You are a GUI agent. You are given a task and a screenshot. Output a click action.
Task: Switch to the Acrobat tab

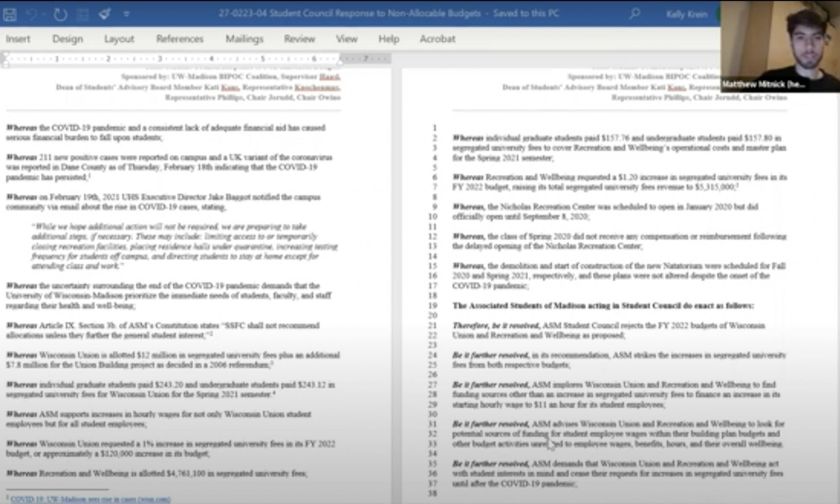(437, 39)
